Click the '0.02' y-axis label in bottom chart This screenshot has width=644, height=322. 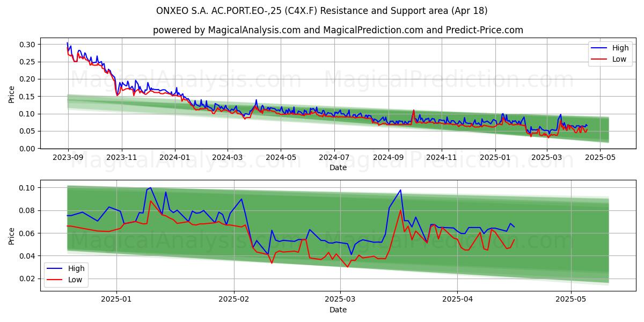tap(27, 279)
